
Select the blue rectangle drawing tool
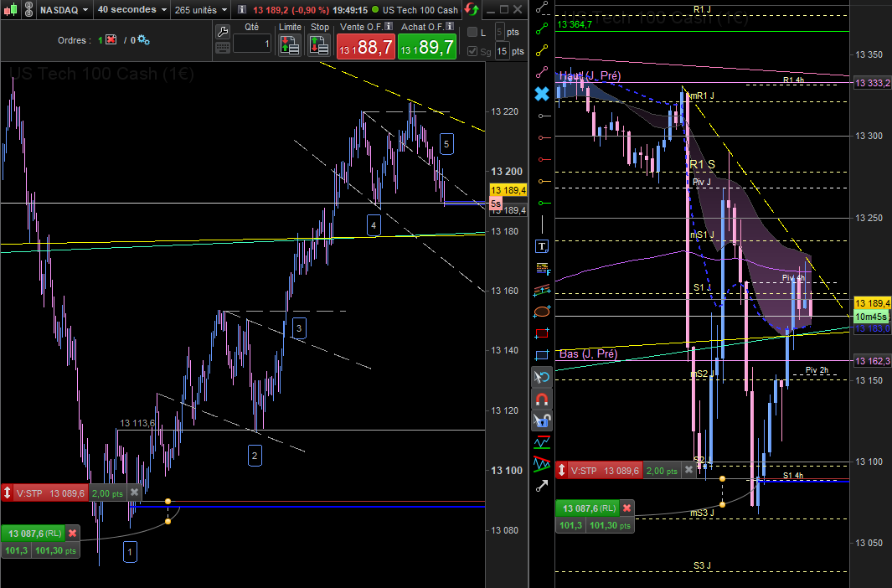[542, 355]
